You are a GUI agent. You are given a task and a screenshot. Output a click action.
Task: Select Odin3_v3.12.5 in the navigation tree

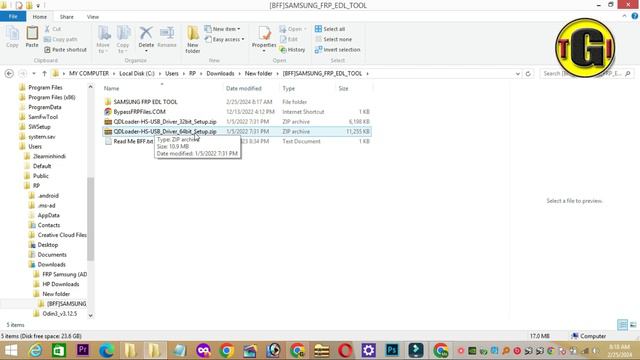point(60,314)
